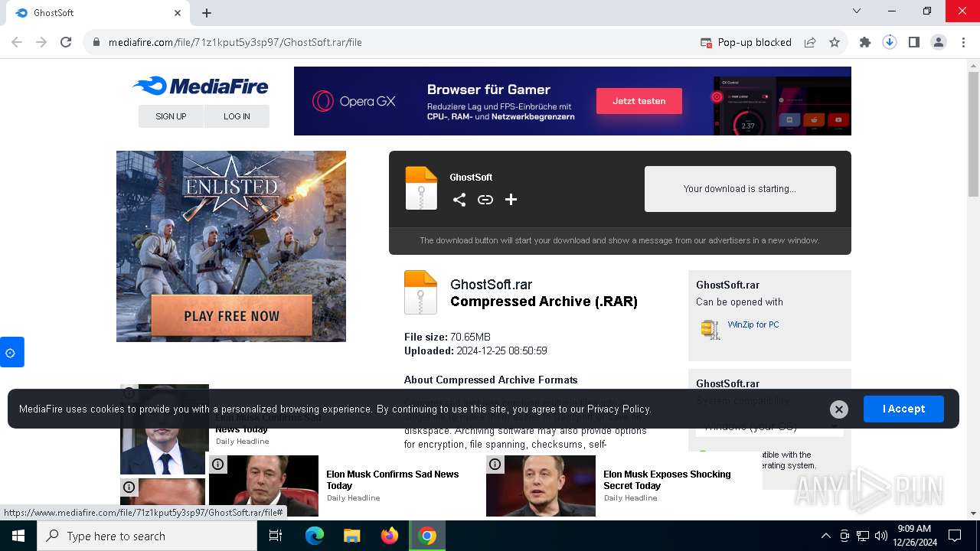This screenshot has height=551, width=980.
Task: Click the browser forward arrow
Action: [41, 43]
